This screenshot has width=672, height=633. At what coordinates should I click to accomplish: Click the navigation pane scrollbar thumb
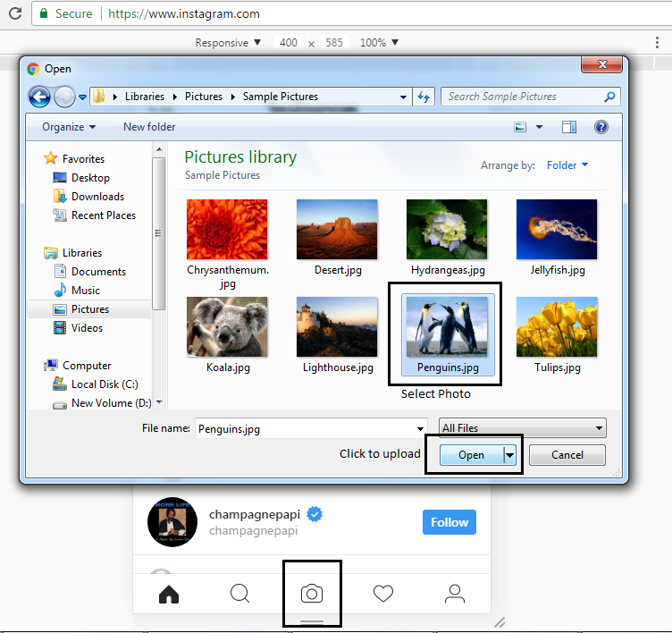[158, 233]
